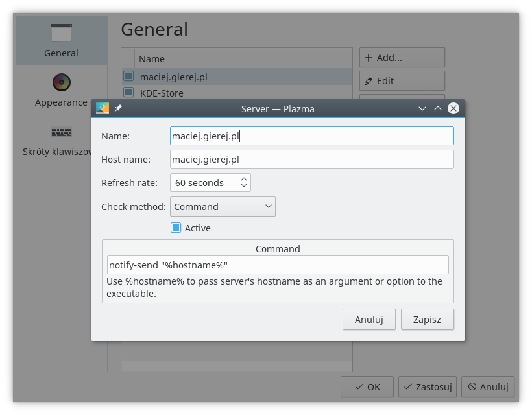Click the Host name input field
Screen dimensions: 532x415
click(312, 160)
